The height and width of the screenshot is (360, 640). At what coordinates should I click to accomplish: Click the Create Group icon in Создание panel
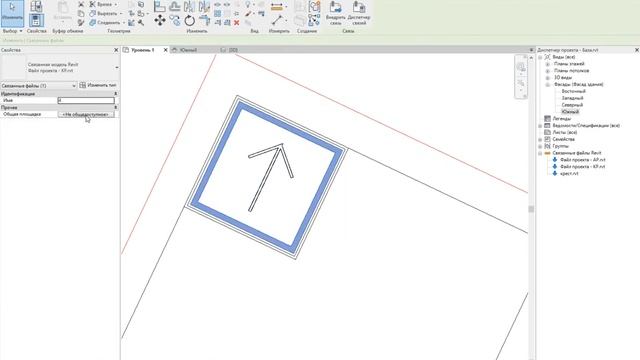pos(314,7)
